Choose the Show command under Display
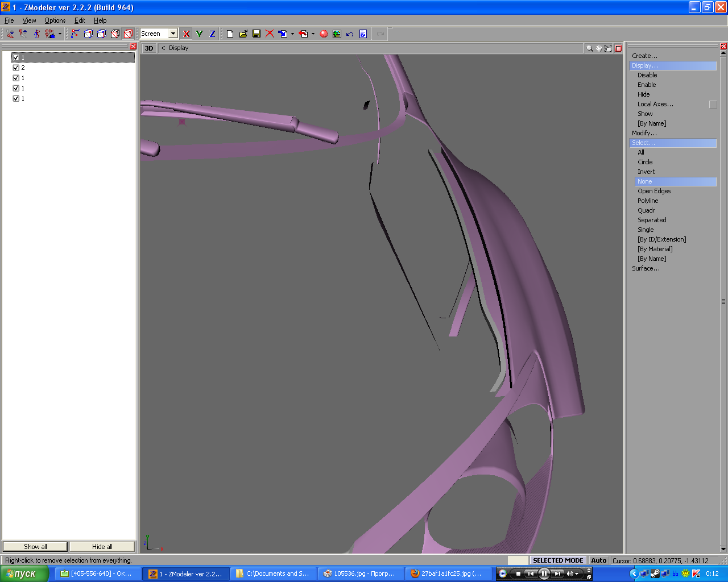 (645, 114)
